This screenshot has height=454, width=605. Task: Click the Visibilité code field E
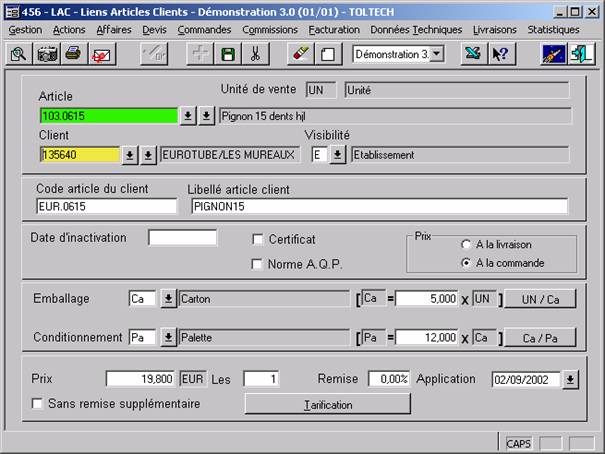click(x=319, y=155)
